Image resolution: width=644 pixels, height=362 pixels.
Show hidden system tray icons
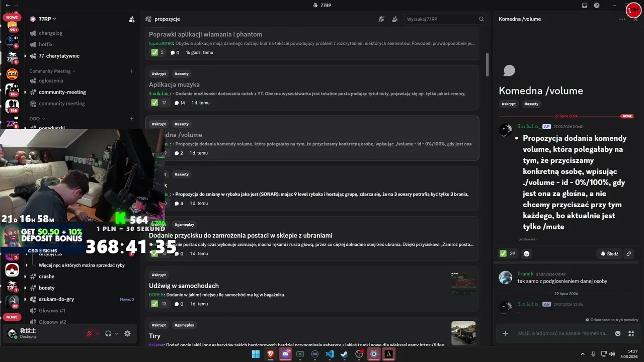point(583,354)
